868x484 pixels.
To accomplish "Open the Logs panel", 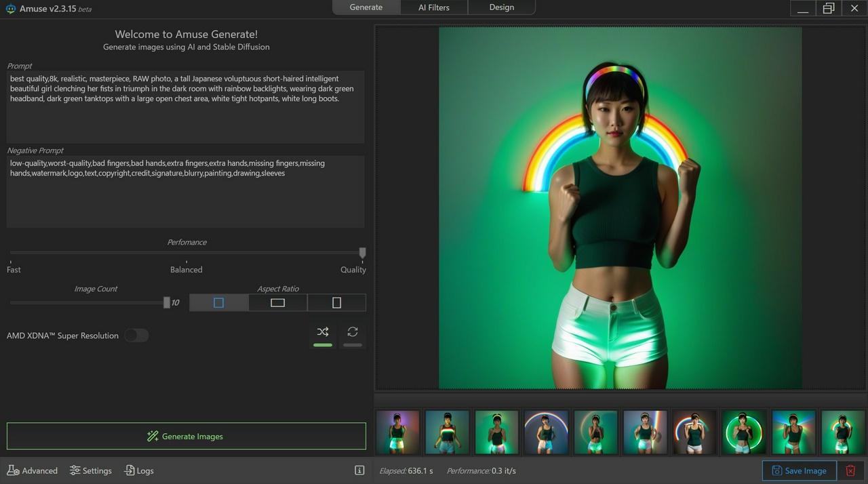I will click(139, 470).
